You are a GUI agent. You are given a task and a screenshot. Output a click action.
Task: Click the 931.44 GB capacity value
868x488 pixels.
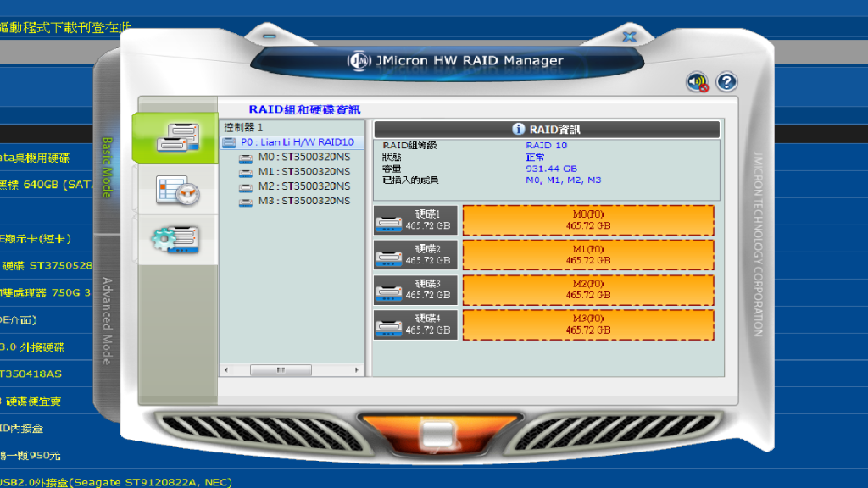pos(551,169)
